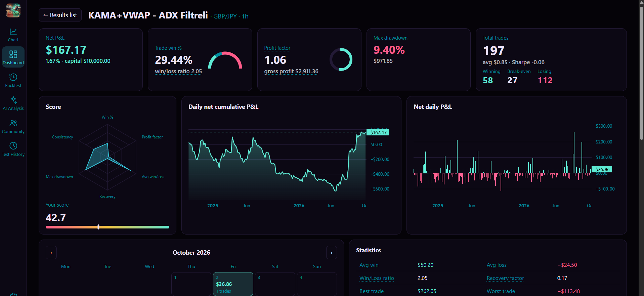Click the Break-even trades count 27
The width and height of the screenshot is (644, 296).
(512, 80)
